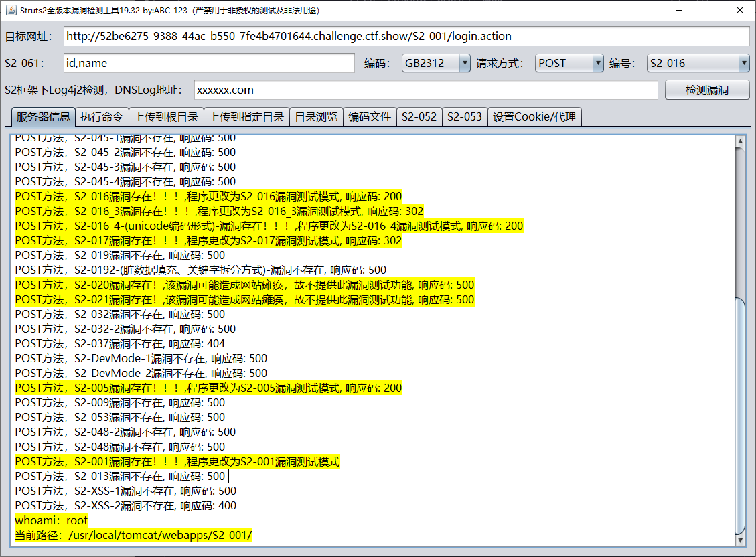Viewport: 756px width, 557px height.
Task: Click the S2-037 响应码 404 line
Action: (120, 344)
